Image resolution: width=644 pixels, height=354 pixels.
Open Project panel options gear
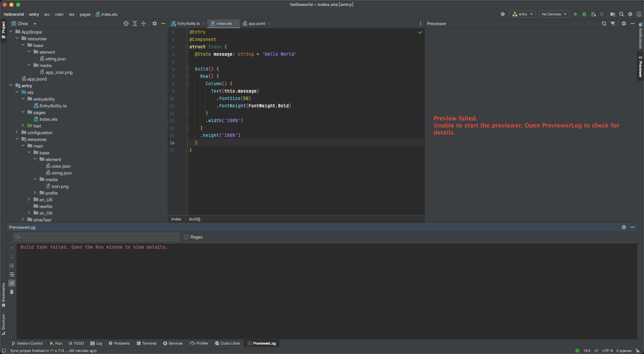pos(155,23)
